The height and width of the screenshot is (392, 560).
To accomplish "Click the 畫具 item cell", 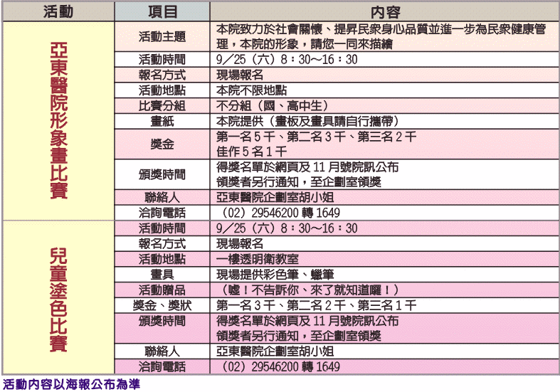I will coord(162,275).
